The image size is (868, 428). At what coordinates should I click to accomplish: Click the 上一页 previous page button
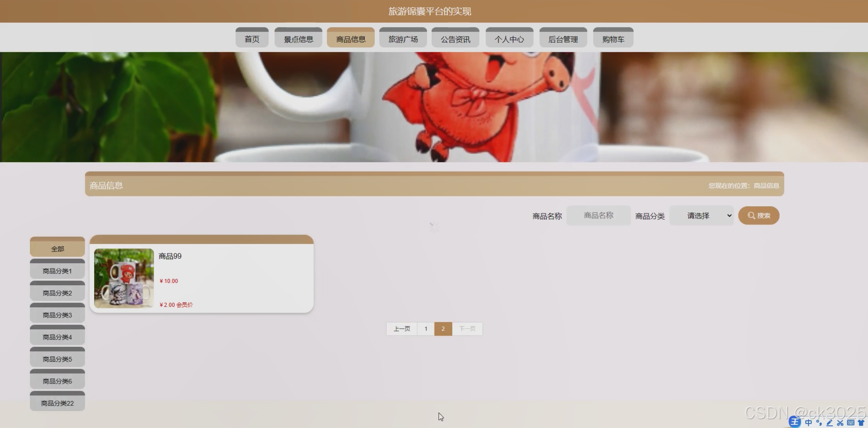click(402, 329)
